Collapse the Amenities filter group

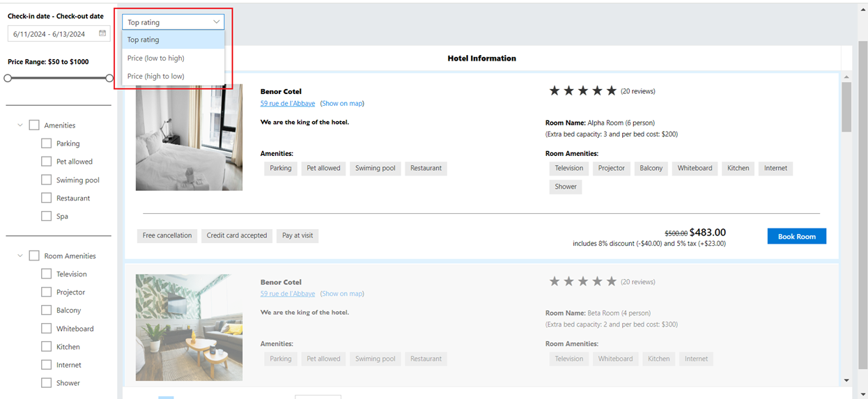click(x=20, y=125)
